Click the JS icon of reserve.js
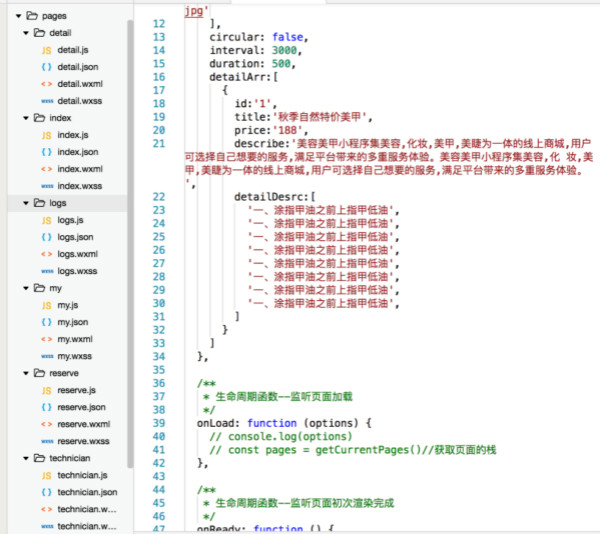 pos(46,390)
